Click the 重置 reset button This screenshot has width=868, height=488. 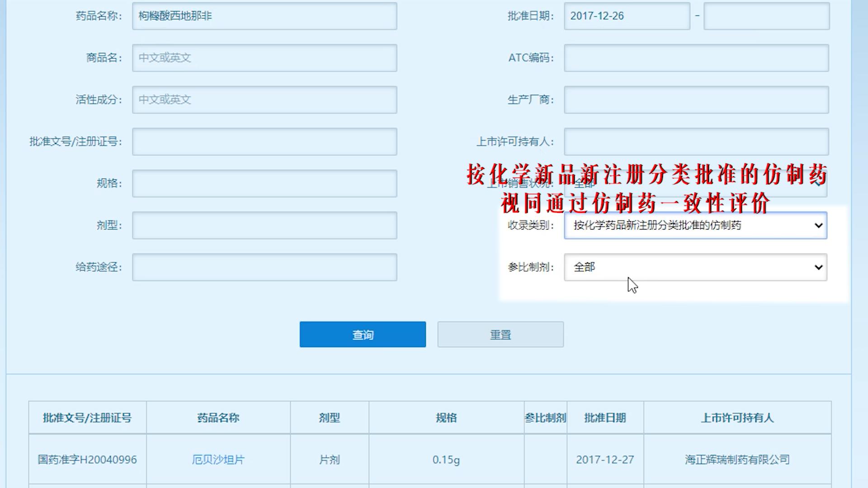(500, 334)
